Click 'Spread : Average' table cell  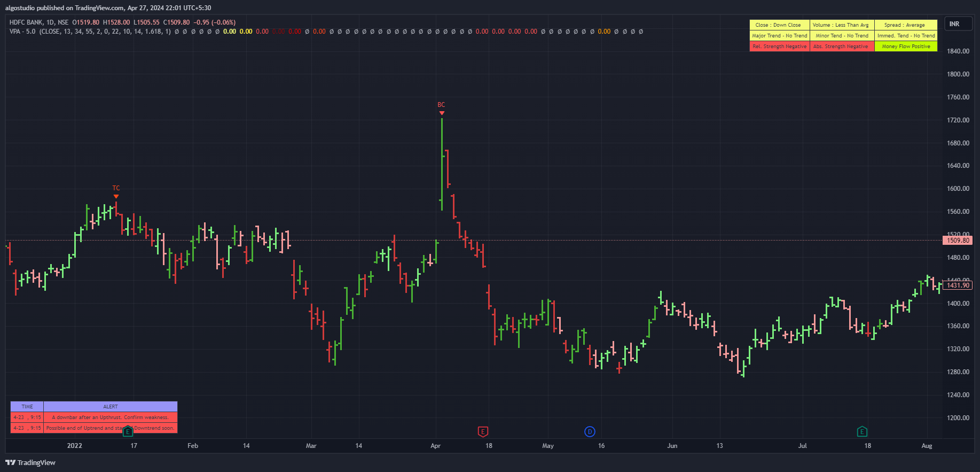(x=906, y=25)
